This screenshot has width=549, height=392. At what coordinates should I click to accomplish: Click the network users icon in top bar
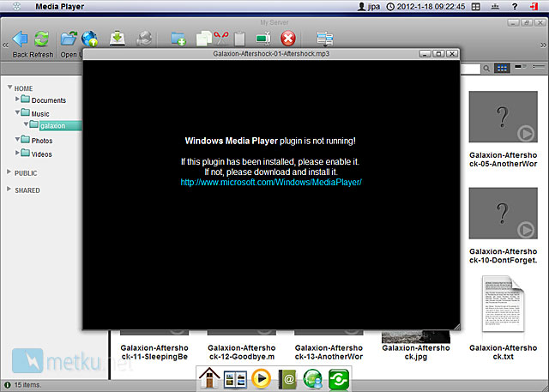[x=495, y=6]
